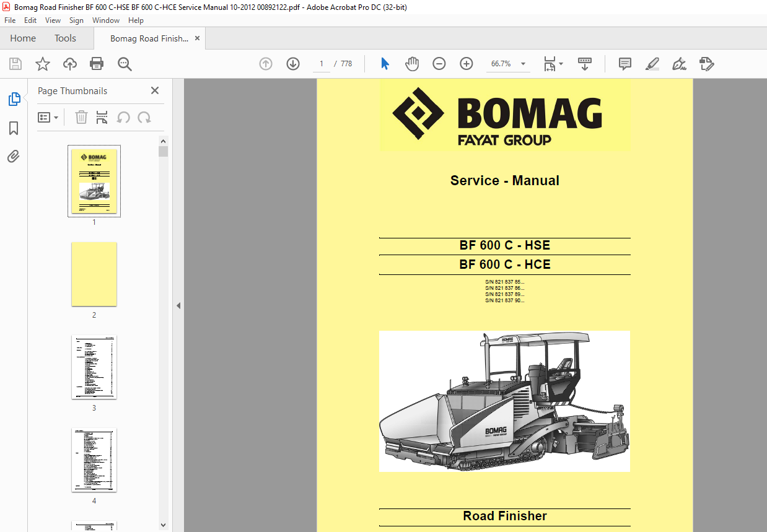767x532 pixels.
Task: Open the Edit menu
Action: [30, 20]
